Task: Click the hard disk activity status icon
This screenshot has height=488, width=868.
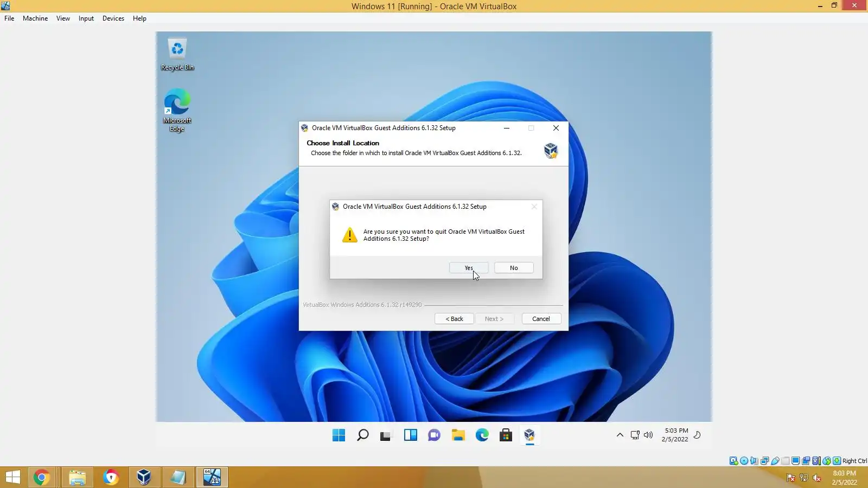Action: [733, 461]
